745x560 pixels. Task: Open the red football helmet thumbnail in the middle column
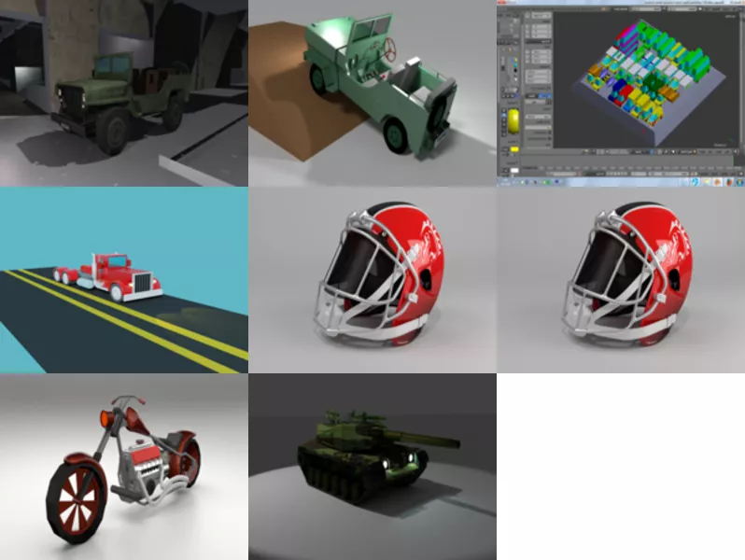(x=372, y=280)
